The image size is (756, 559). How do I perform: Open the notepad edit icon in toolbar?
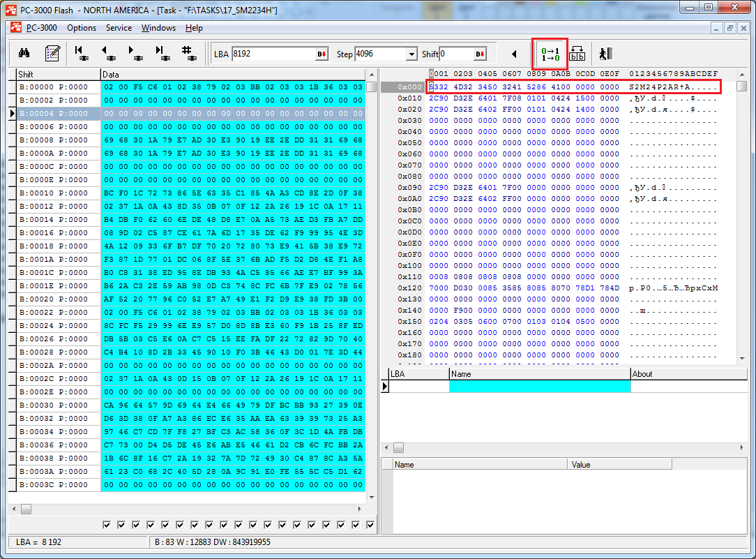[52, 54]
